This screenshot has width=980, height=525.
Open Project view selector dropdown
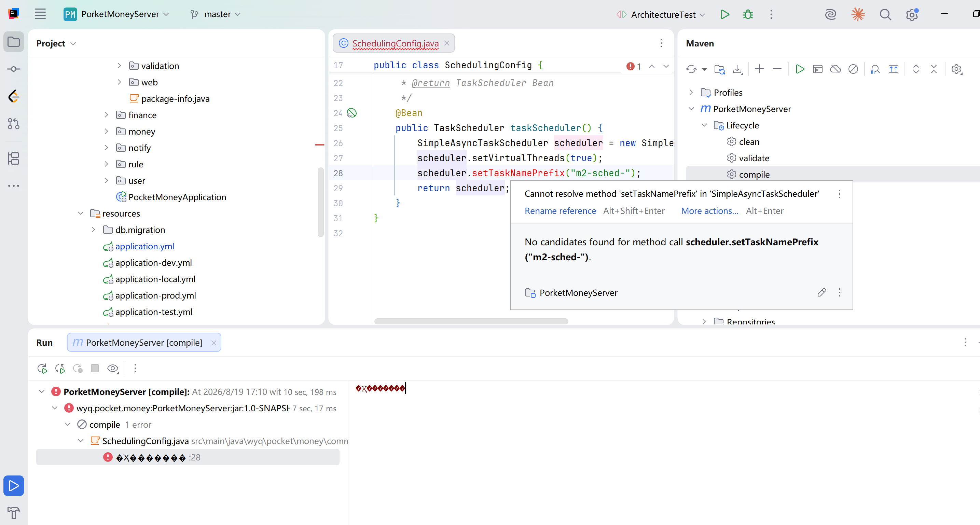(x=56, y=43)
